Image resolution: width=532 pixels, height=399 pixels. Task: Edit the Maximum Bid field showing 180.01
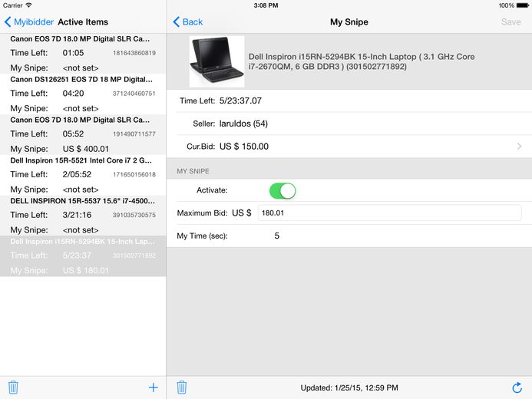click(389, 213)
